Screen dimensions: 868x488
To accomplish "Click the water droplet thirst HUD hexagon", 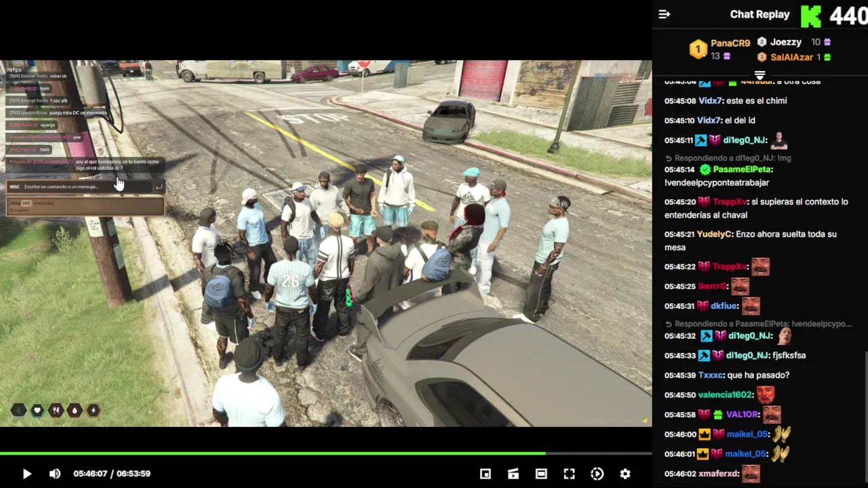I will point(74,410).
